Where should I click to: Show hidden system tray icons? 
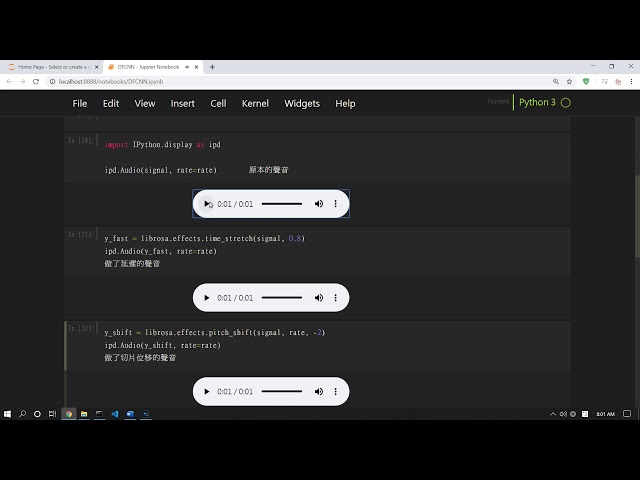[x=553, y=414]
